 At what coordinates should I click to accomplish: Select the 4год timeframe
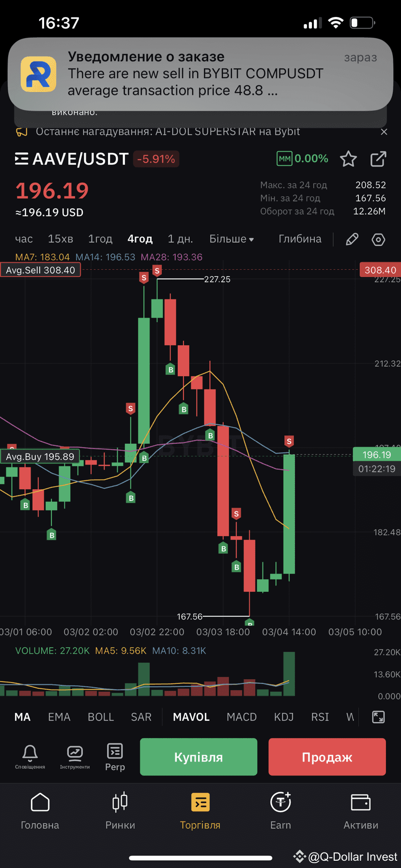click(140, 239)
